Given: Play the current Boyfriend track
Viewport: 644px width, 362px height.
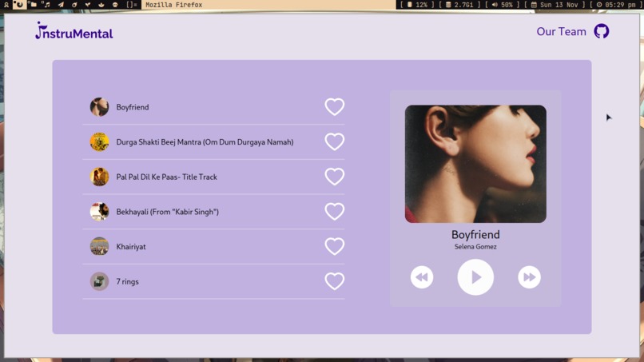Looking at the screenshot, I should tap(475, 277).
